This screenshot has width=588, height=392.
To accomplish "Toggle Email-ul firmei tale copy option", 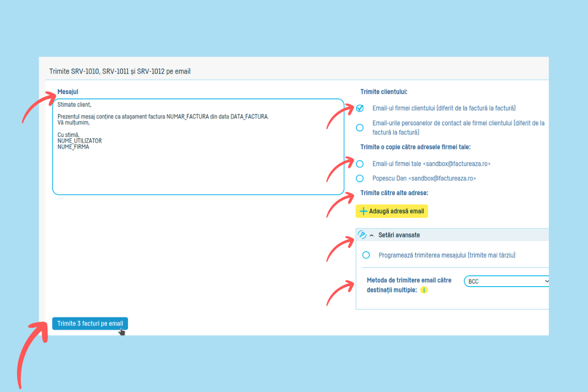I will pyautogui.click(x=360, y=164).
